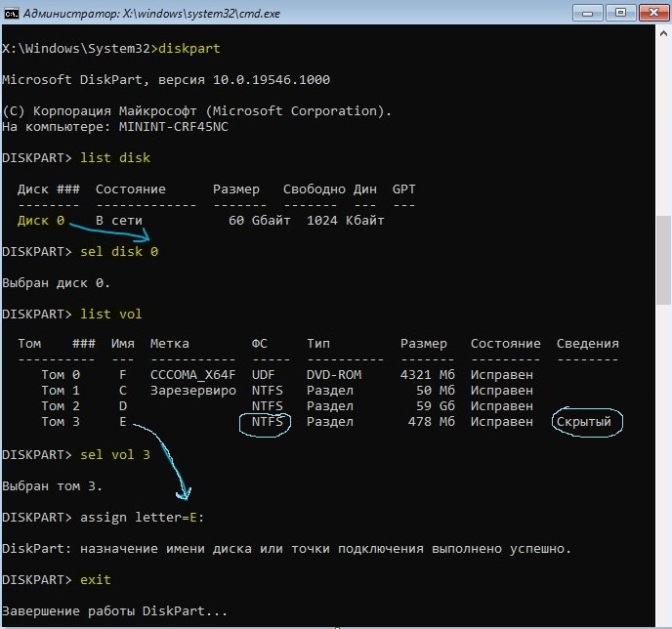Viewport: 672px width, 629px height.
Task: Click the 'Сведения' column header
Action: tap(588, 344)
